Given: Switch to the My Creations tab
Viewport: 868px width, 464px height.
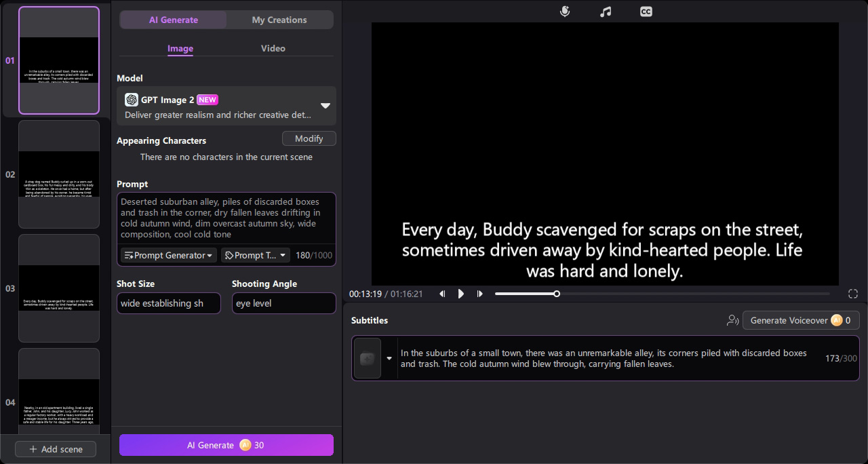Looking at the screenshot, I should point(279,20).
